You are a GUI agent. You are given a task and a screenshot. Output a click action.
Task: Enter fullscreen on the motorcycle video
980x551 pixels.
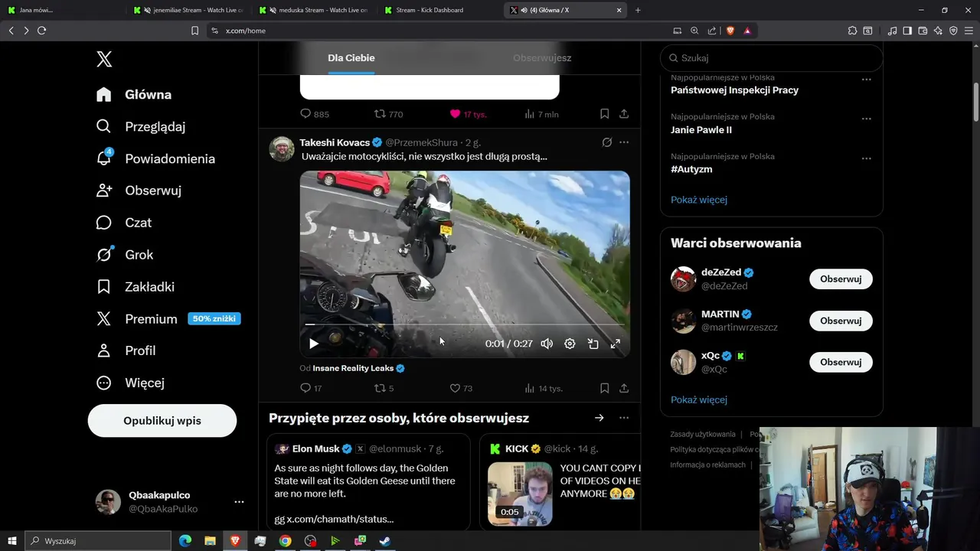tap(615, 344)
